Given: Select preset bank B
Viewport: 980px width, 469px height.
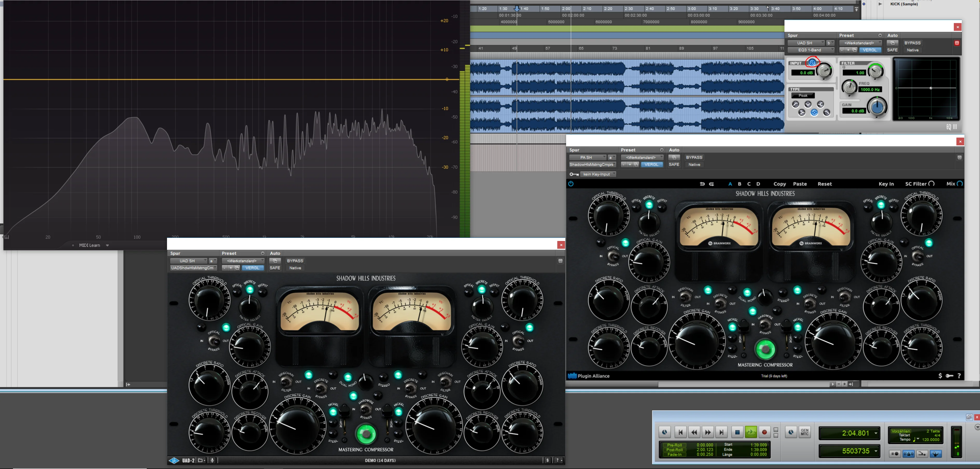Looking at the screenshot, I should (x=740, y=184).
